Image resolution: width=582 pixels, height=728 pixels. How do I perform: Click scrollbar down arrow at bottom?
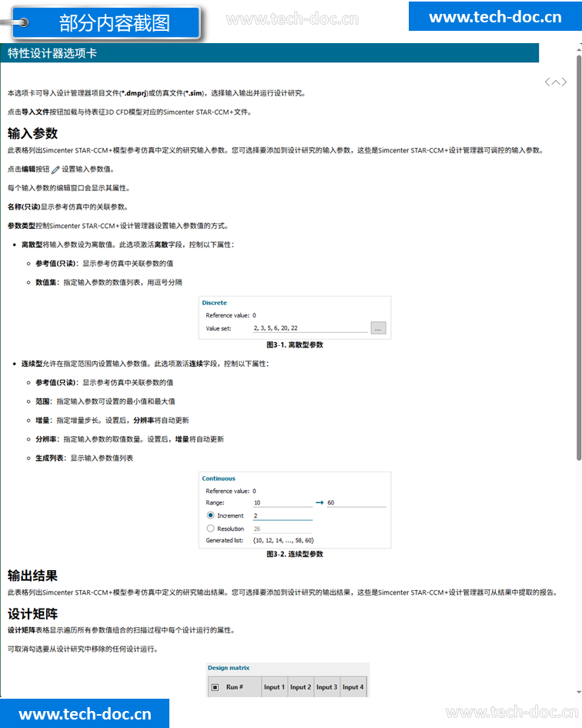coord(579,693)
